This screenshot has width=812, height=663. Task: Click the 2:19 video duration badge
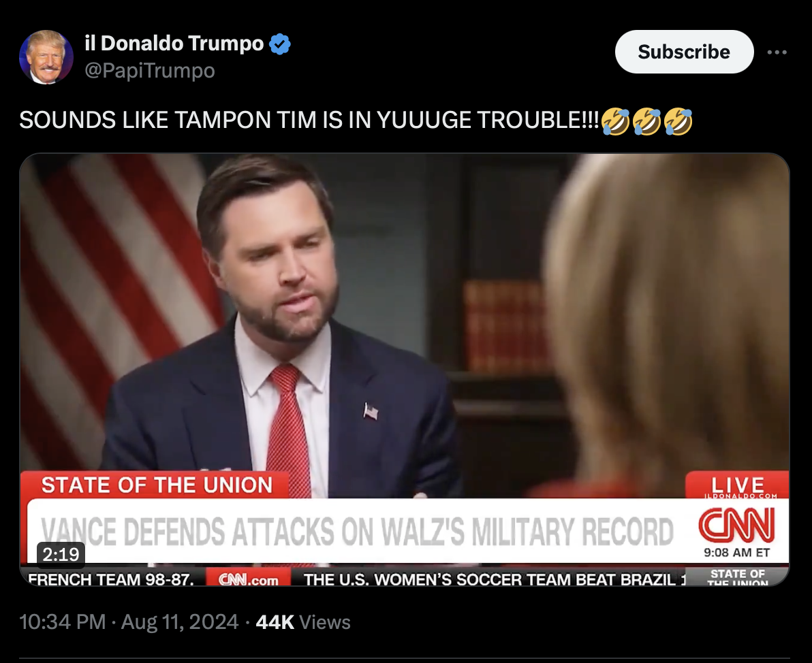[61, 554]
